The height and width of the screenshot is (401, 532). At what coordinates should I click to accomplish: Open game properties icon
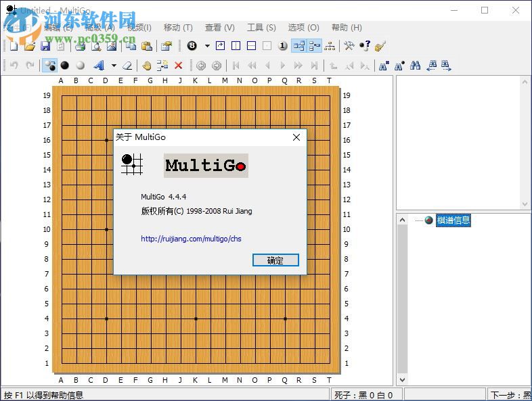pyautogui.click(x=167, y=46)
